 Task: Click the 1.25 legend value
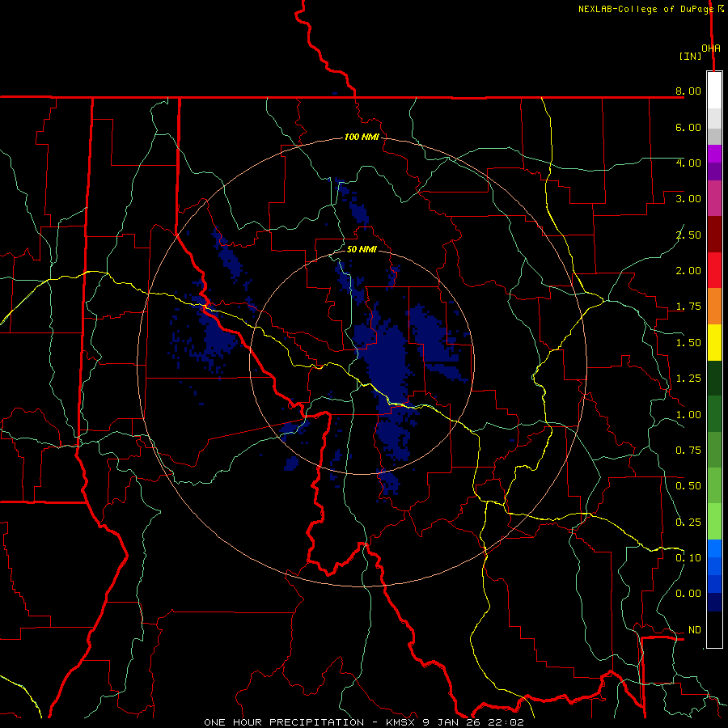(688, 379)
